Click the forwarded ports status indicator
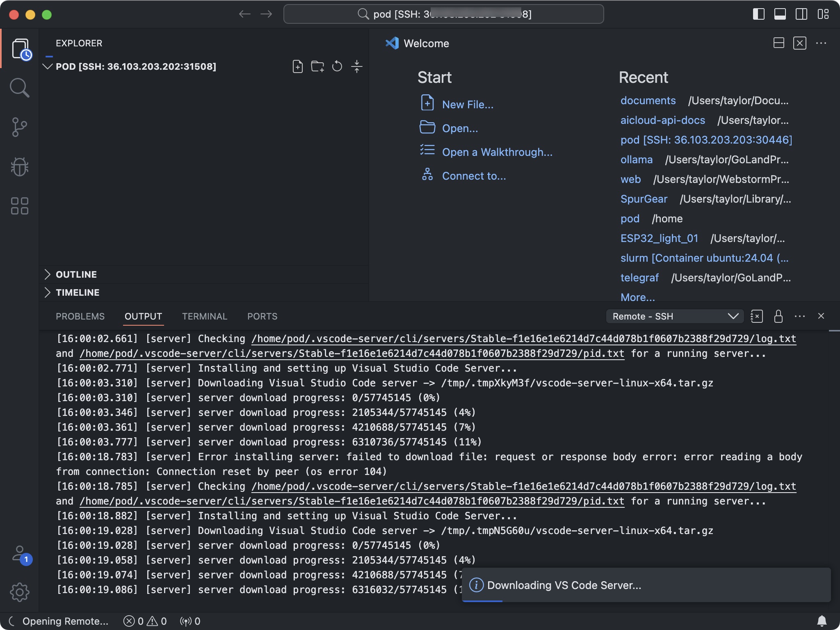 click(190, 621)
